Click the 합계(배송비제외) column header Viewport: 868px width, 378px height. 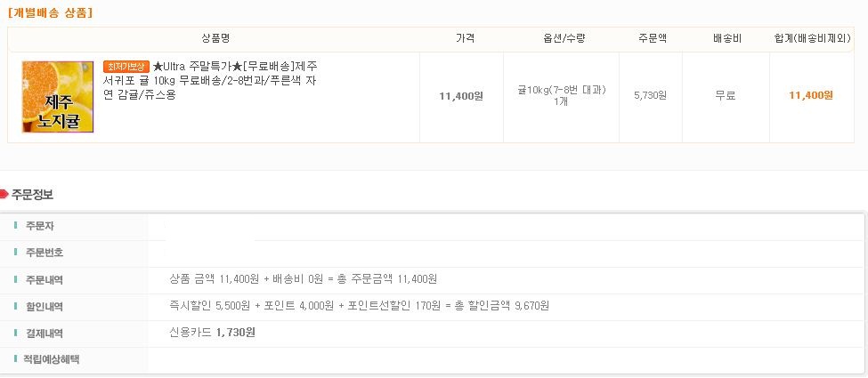click(812, 39)
